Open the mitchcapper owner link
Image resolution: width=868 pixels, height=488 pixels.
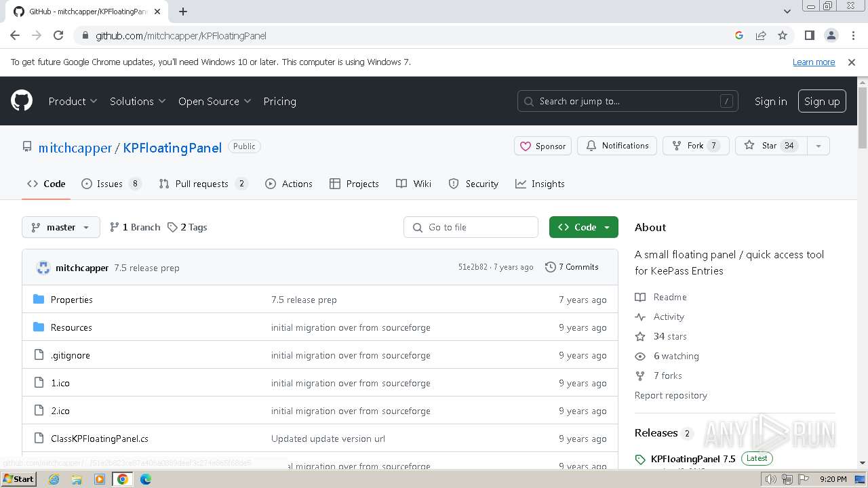tap(75, 148)
